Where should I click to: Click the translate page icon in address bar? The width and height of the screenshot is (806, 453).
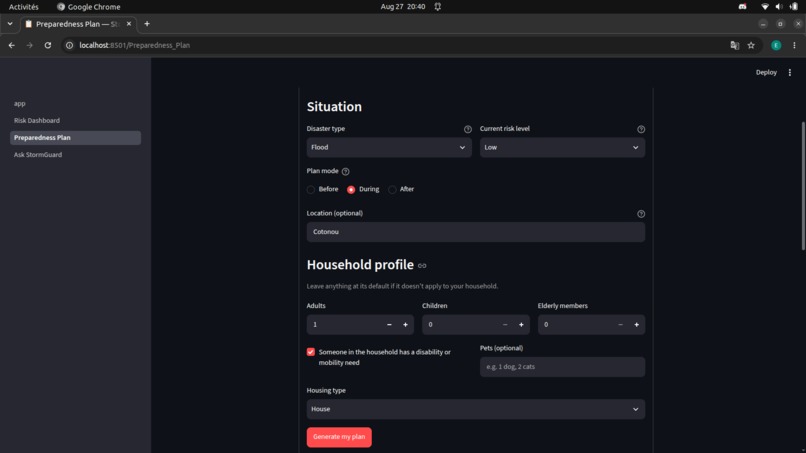click(x=735, y=45)
